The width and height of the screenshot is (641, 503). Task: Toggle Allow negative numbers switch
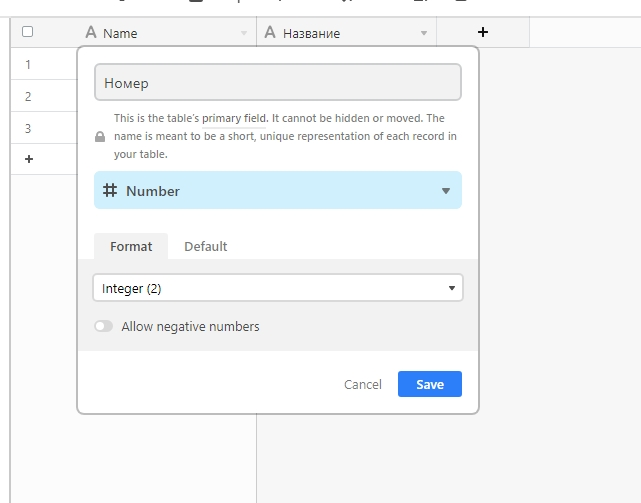point(103,326)
